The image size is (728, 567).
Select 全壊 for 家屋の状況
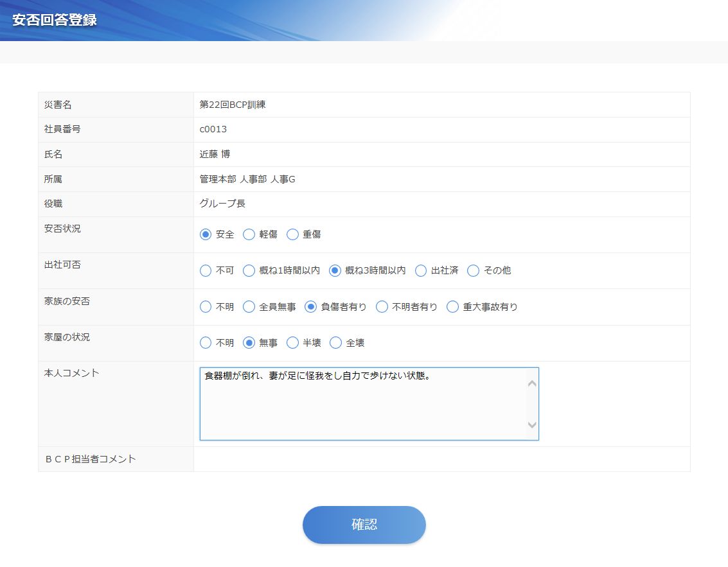coord(336,343)
